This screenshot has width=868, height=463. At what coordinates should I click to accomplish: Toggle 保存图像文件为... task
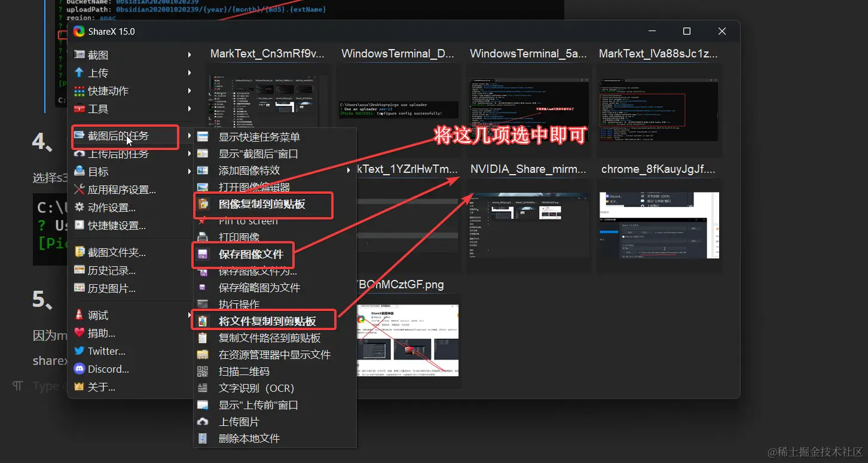tap(275, 271)
